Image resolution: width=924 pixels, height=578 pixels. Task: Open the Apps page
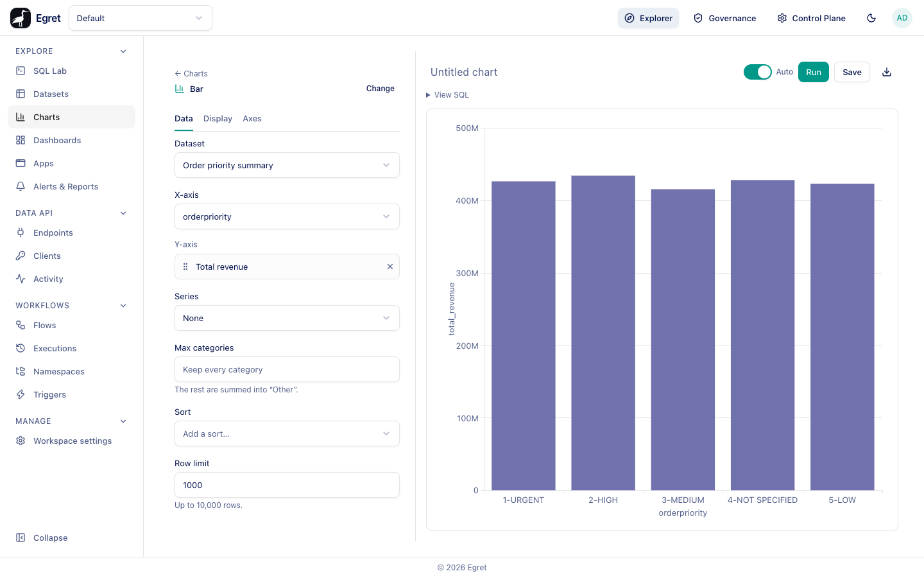(x=71, y=163)
